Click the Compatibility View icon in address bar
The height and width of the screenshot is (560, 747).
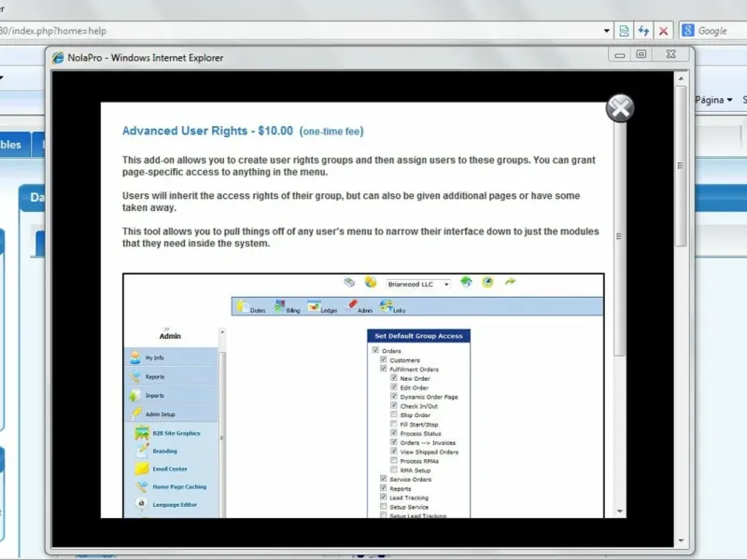point(624,31)
